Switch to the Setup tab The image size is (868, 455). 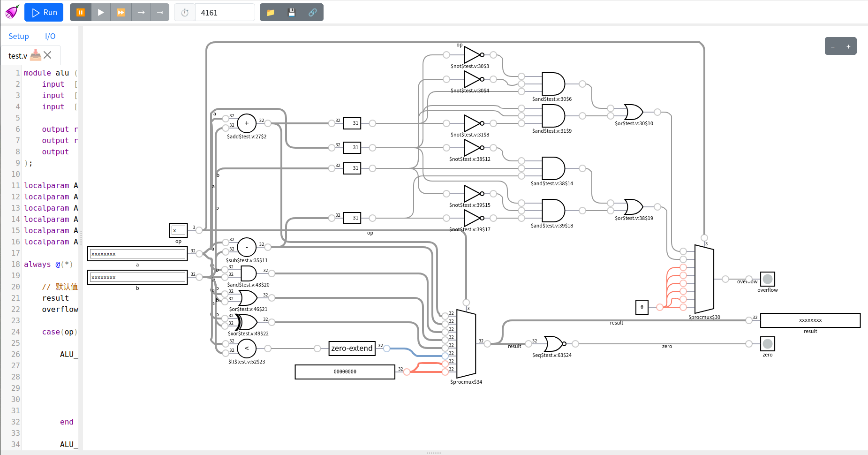19,36
